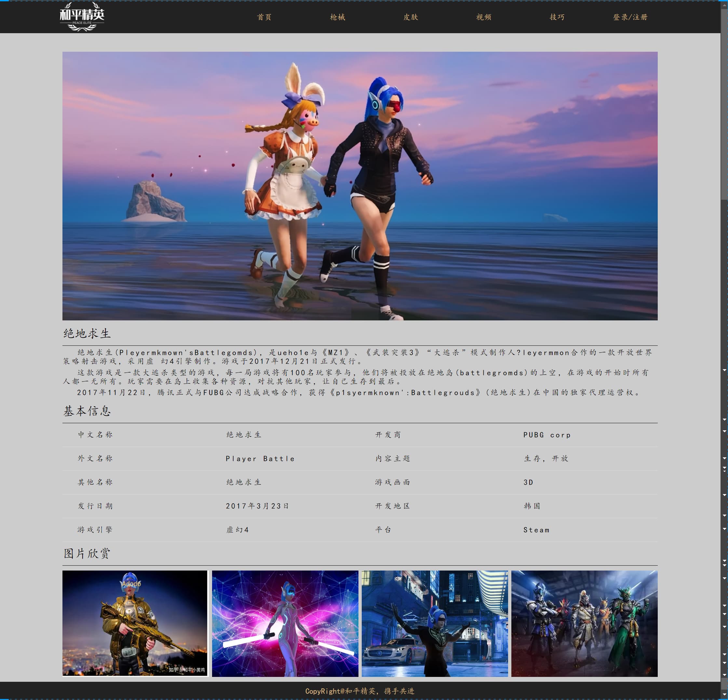Open the 技巧 nav item
728x700 pixels.
coord(557,17)
